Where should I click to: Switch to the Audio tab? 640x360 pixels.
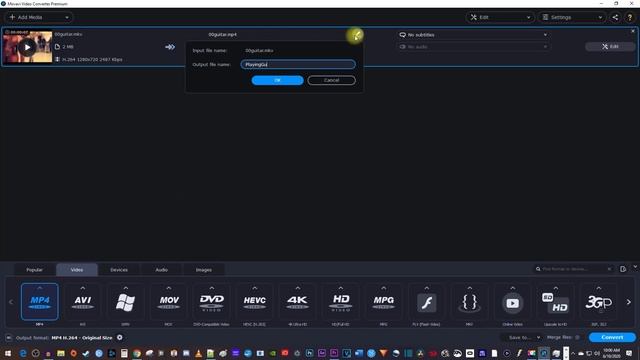pyautogui.click(x=161, y=270)
